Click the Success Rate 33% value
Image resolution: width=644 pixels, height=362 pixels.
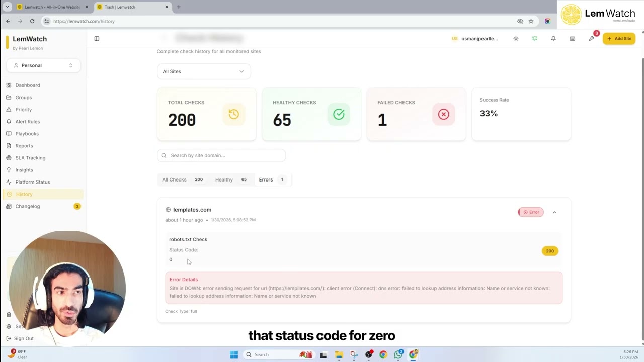tap(489, 113)
